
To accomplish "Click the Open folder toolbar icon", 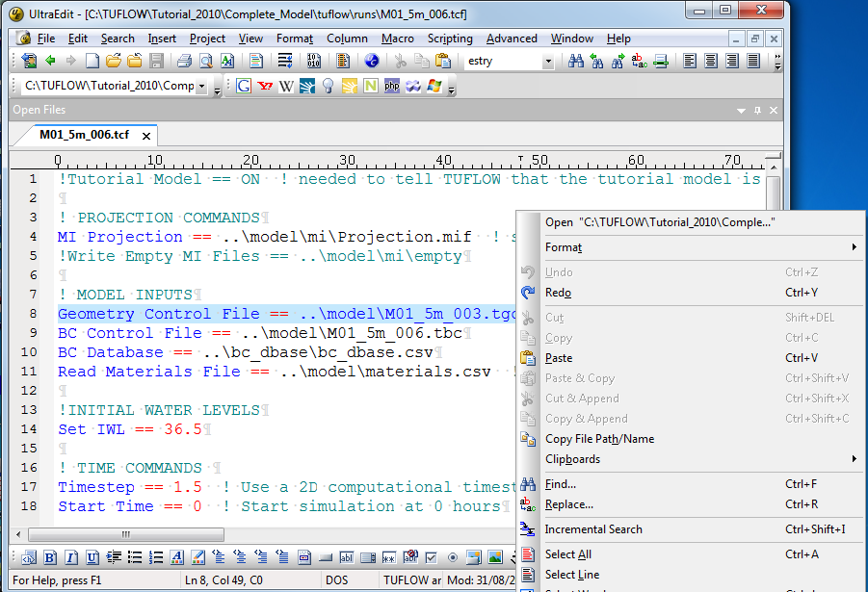I will (114, 61).
